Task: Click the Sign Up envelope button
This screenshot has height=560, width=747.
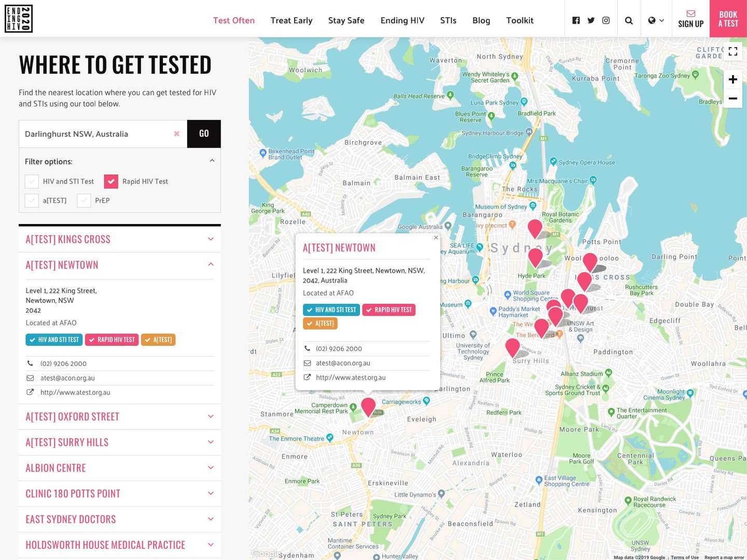Action: click(691, 19)
